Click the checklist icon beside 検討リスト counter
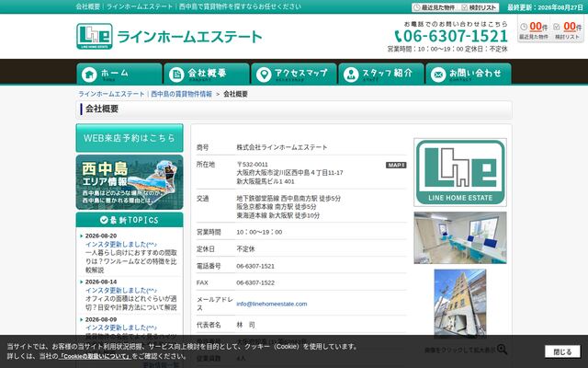Image resolution: width=588 pixels, height=368 pixels. (557, 27)
